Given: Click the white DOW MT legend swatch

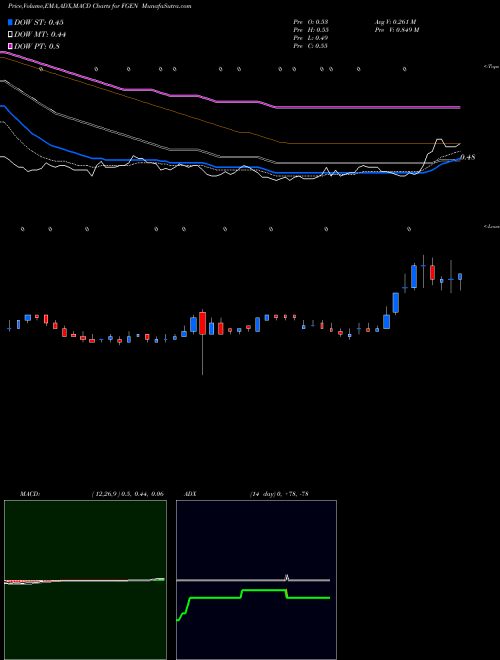Looking at the screenshot, I should pos(10,34).
